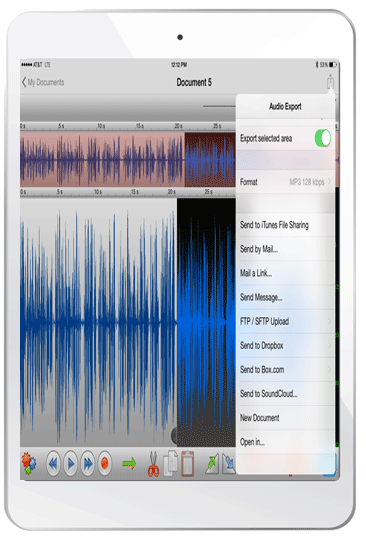Copy selection with the documents icon
366x537 pixels.
(x=171, y=463)
